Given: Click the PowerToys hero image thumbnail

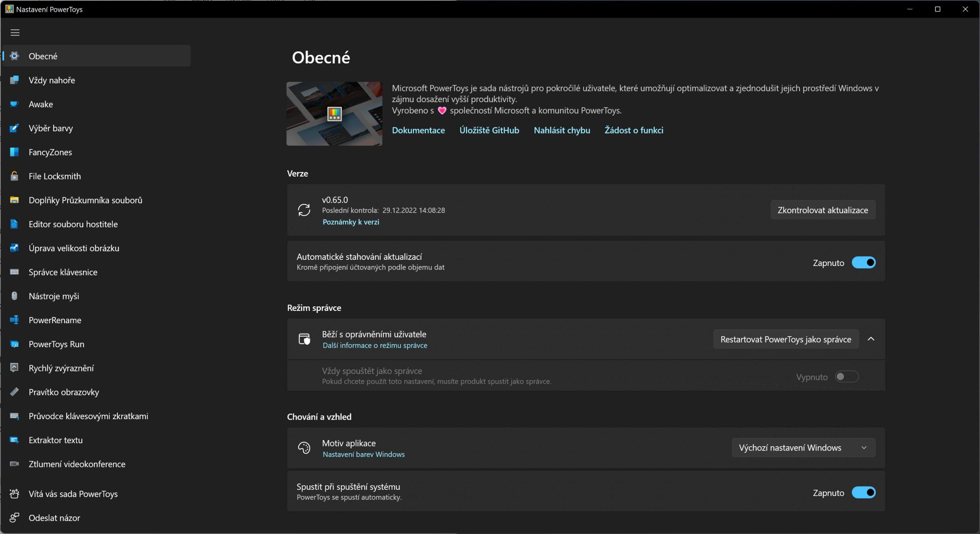Looking at the screenshot, I should [334, 114].
